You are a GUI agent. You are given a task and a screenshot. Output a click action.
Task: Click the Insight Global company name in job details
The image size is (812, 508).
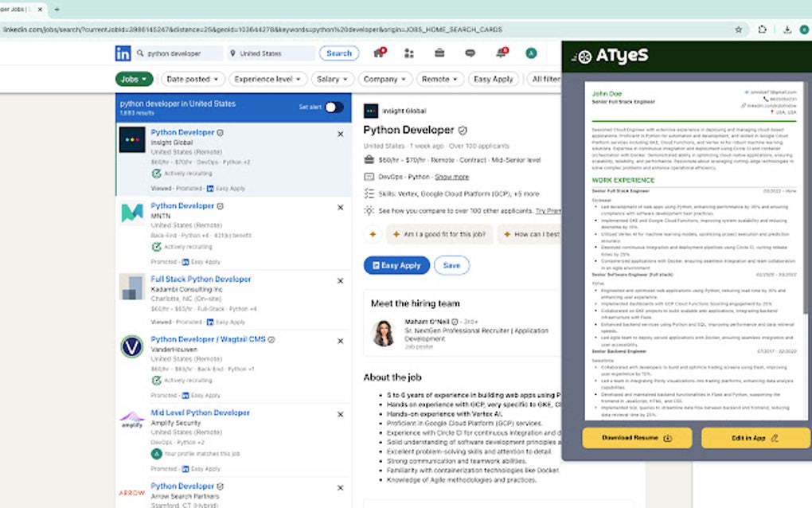point(404,111)
